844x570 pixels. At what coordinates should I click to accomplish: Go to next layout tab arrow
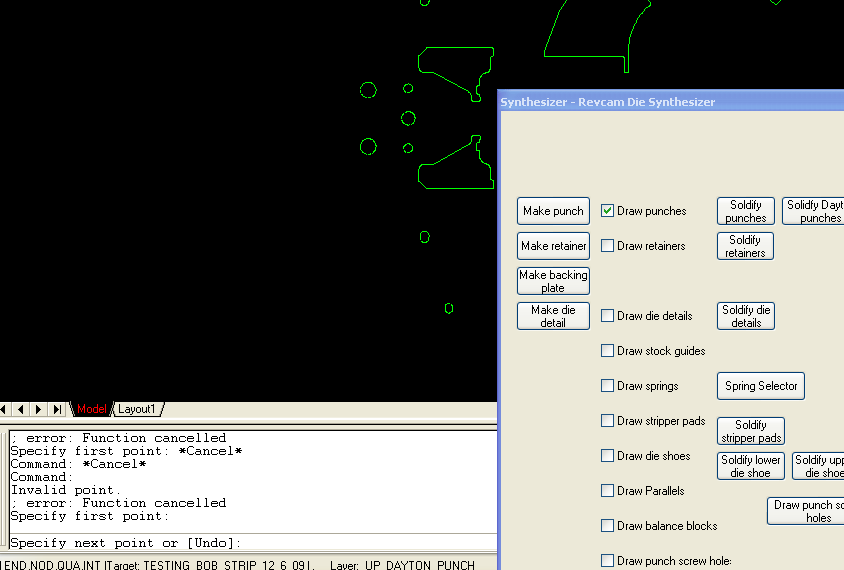pos(38,409)
